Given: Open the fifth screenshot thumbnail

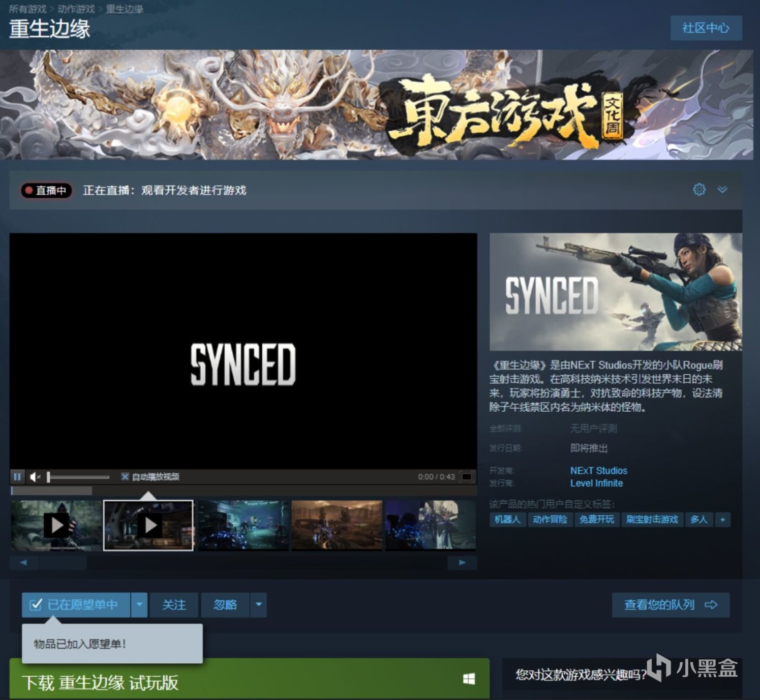Looking at the screenshot, I should [431, 525].
